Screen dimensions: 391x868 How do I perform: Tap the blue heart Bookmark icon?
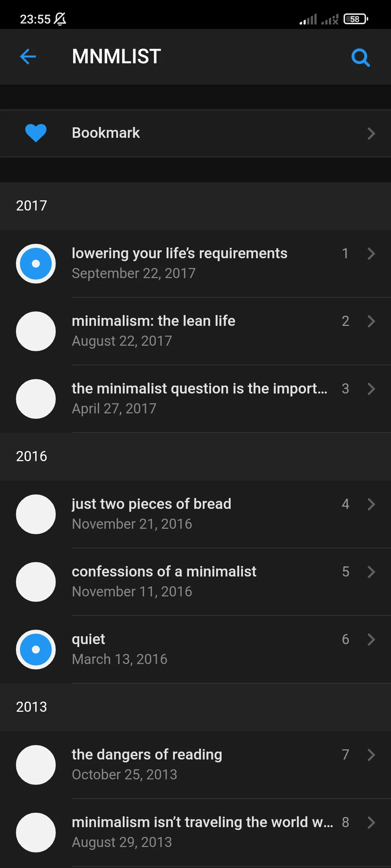click(x=36, y=133)
